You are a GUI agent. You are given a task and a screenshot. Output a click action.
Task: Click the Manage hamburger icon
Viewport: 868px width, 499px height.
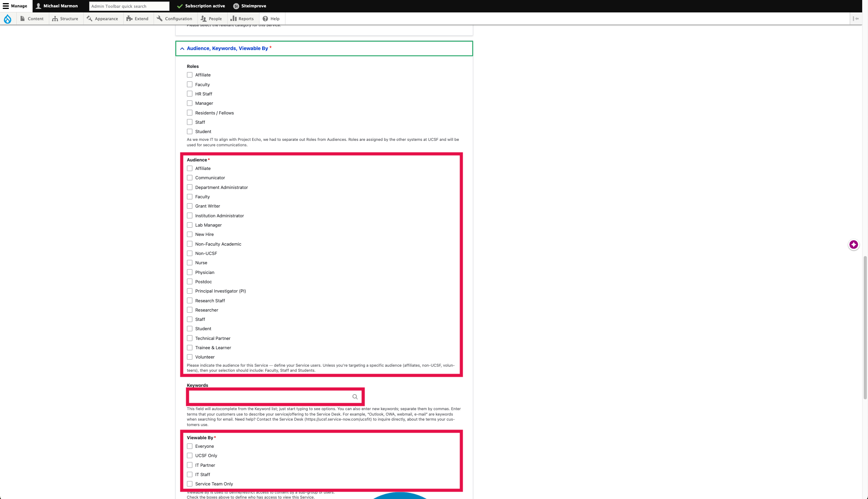coord(6,6)
